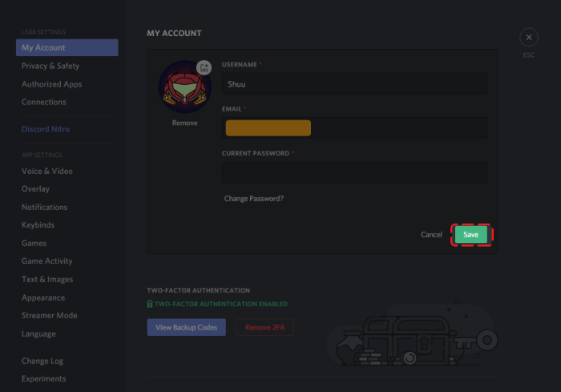Go to Authorized Apps
Viewport: 561px width, 392px height.
coord(52,84)
